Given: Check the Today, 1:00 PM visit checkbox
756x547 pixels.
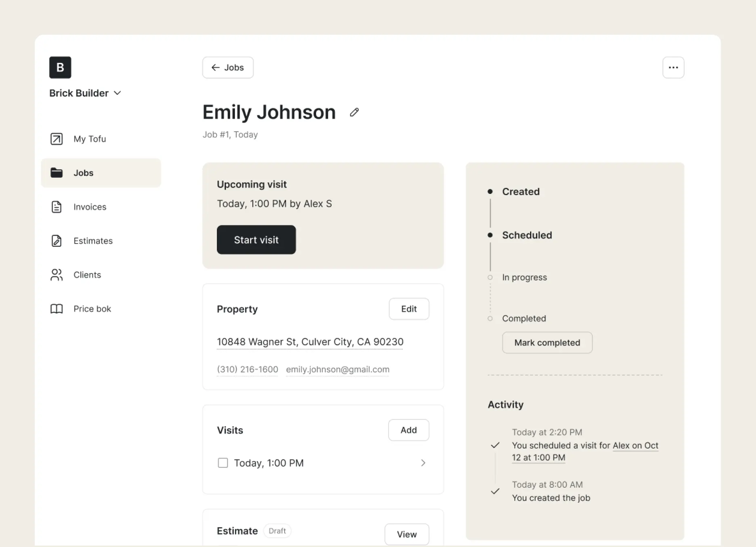Looking at the screenshot, I should (x=223, y=463).
